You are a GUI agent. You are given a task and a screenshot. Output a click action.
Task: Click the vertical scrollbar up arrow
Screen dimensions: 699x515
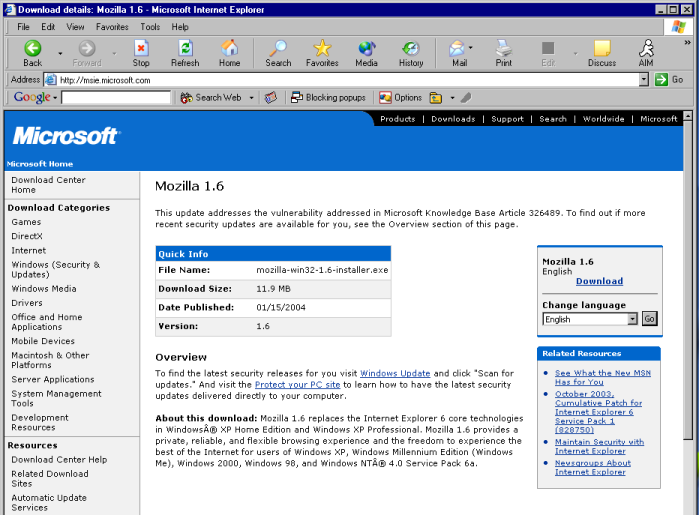(687, 115)
